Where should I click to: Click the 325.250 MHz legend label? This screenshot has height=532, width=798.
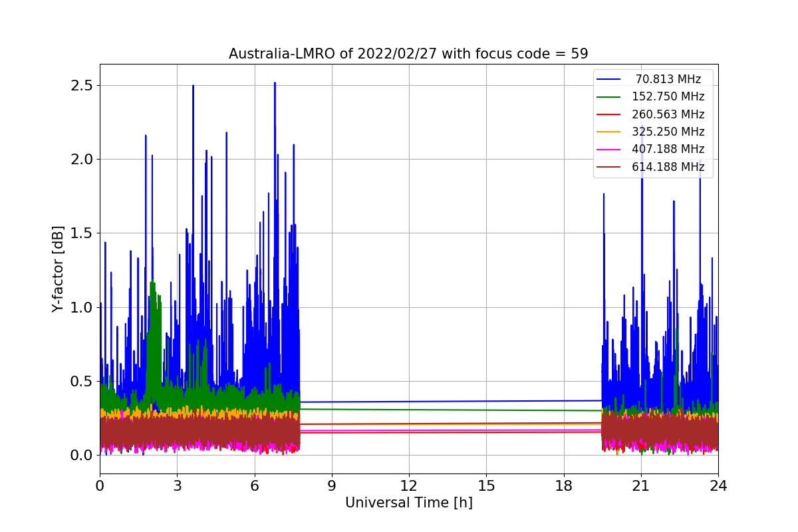click(668, 132)
